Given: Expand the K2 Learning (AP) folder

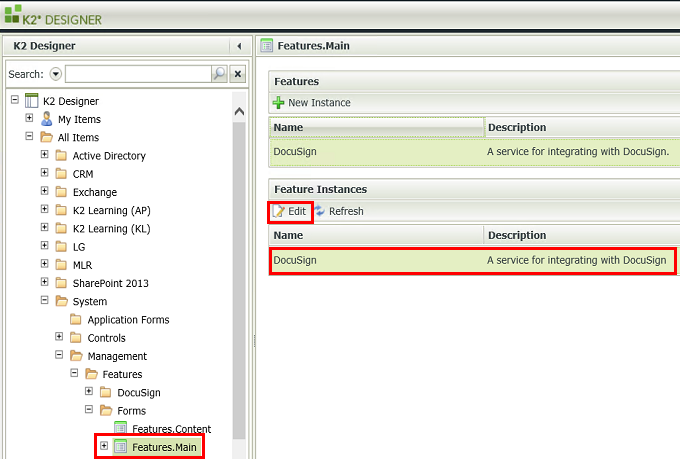Looking at the screenshot, I should (x=44, y=209).
